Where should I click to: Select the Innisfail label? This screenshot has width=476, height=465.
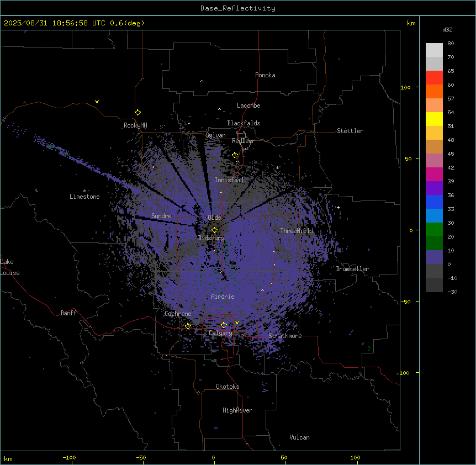click(x=229, y=180)
